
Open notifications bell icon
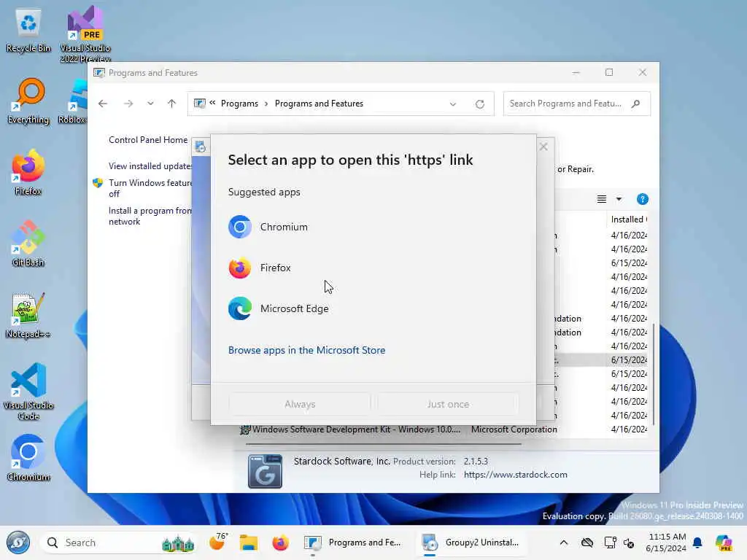(x=697, y=542)
